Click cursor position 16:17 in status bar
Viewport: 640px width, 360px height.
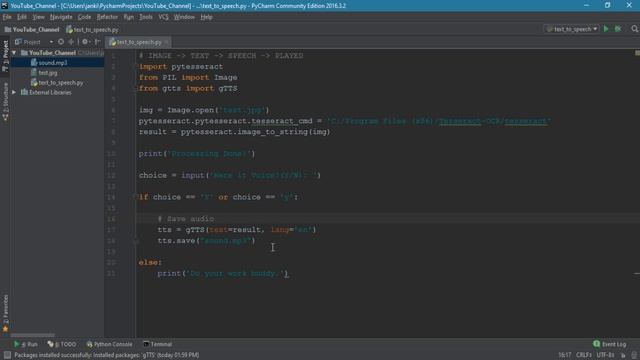(564, 355)
